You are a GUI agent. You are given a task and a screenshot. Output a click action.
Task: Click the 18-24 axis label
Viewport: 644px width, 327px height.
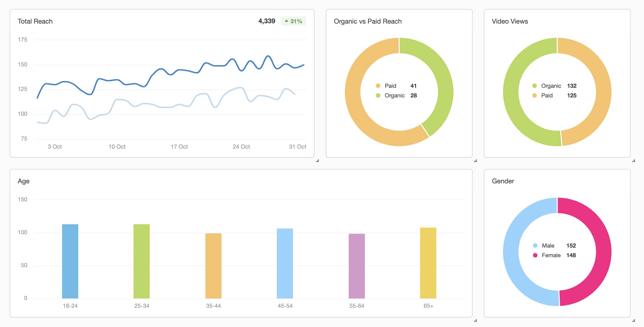(x=70, y=306)
